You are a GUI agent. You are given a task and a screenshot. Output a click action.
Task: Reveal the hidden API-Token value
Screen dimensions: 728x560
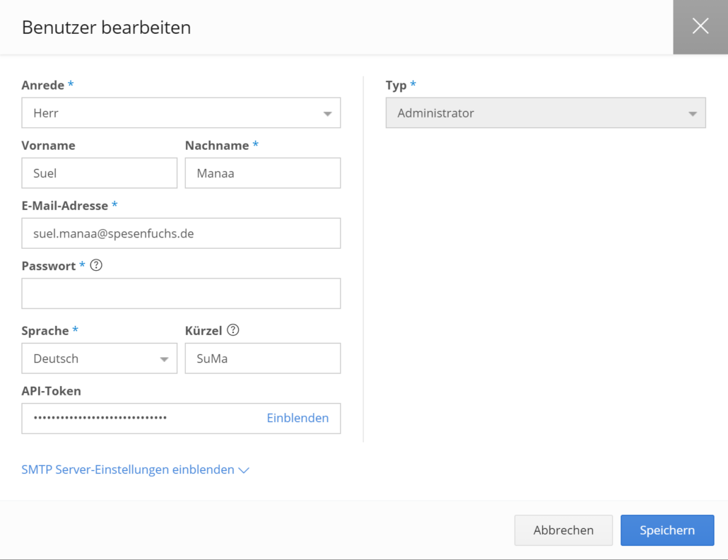[x=298, y=419]
